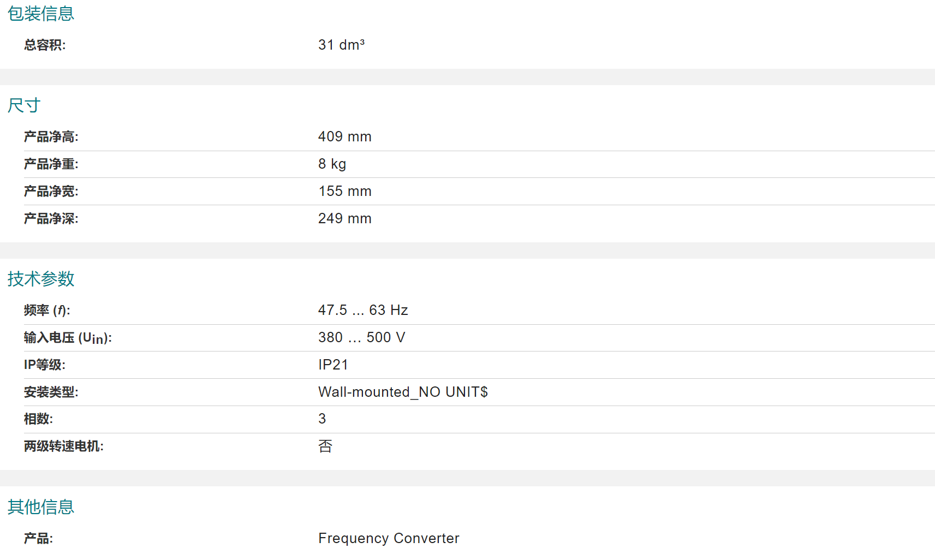Click the 尺寸 section heading
Viewport: 935px width, 560px height.
24,105
